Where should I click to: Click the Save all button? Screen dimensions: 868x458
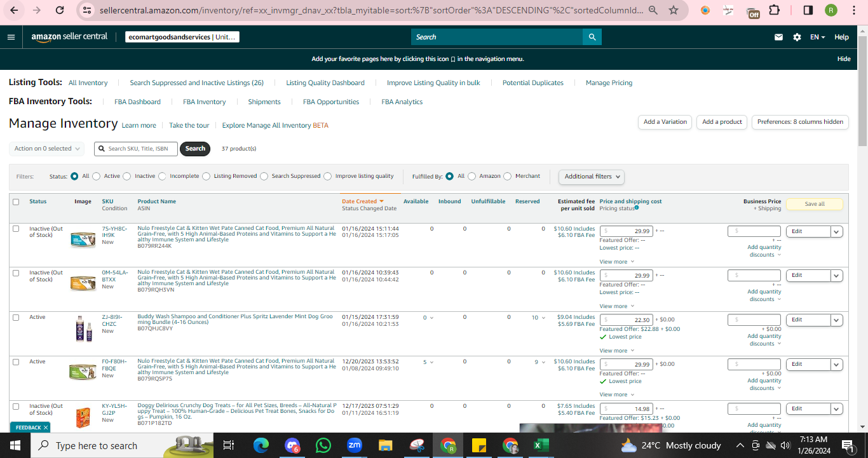coord(815,204)
